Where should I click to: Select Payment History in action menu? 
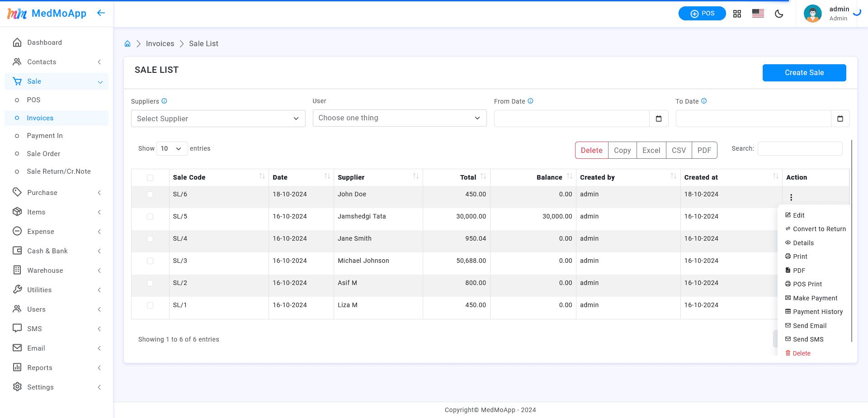(x=814, y=312)
